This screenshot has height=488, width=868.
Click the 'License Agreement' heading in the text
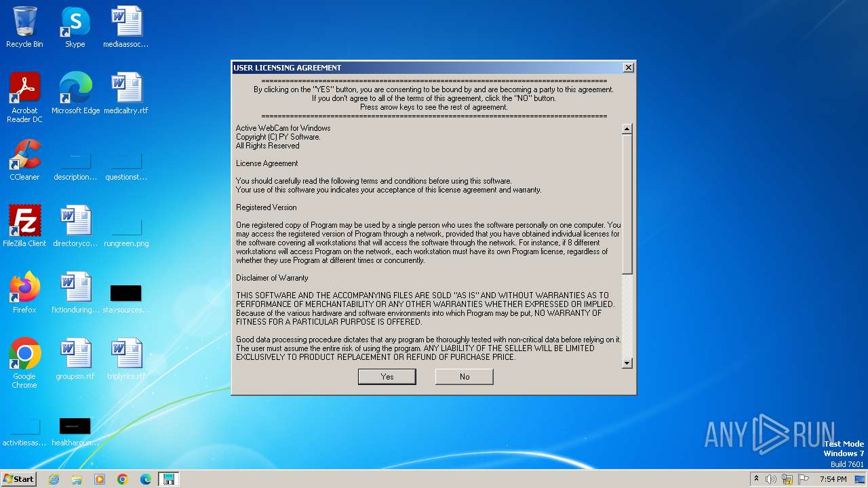pyautogui.click(x=267, y=163)
